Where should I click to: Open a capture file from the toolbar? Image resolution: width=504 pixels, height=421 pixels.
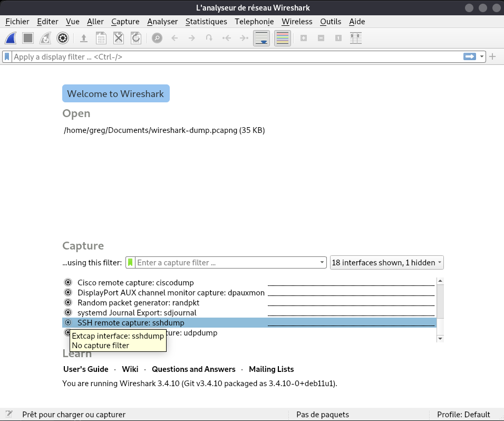pos(83,38)
